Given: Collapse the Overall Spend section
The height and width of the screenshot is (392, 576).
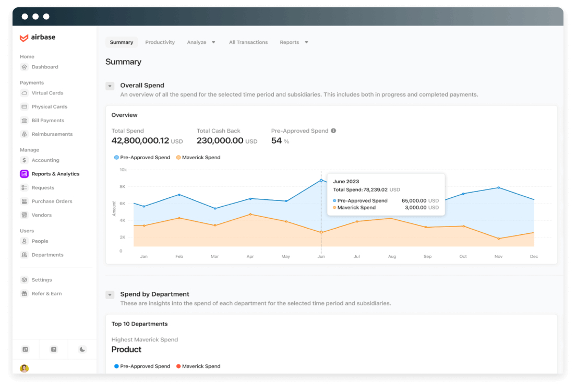Looking at the screenshot, I should 110,86.
